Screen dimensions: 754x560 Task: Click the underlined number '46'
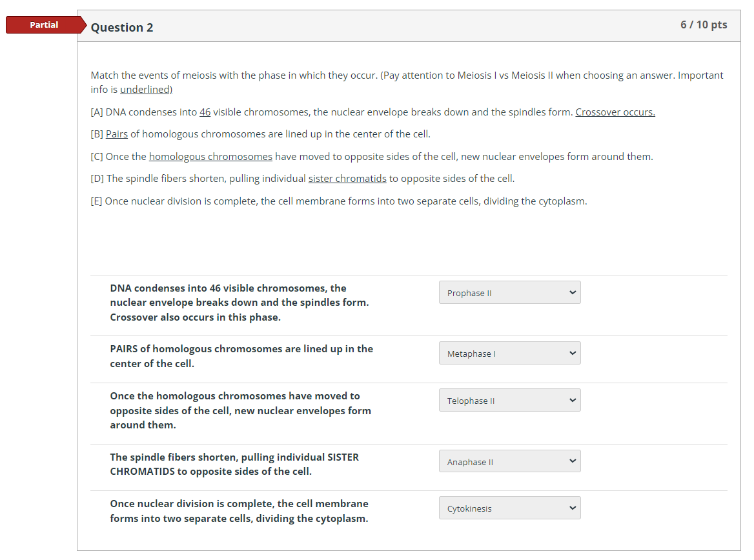coord(205,112)
